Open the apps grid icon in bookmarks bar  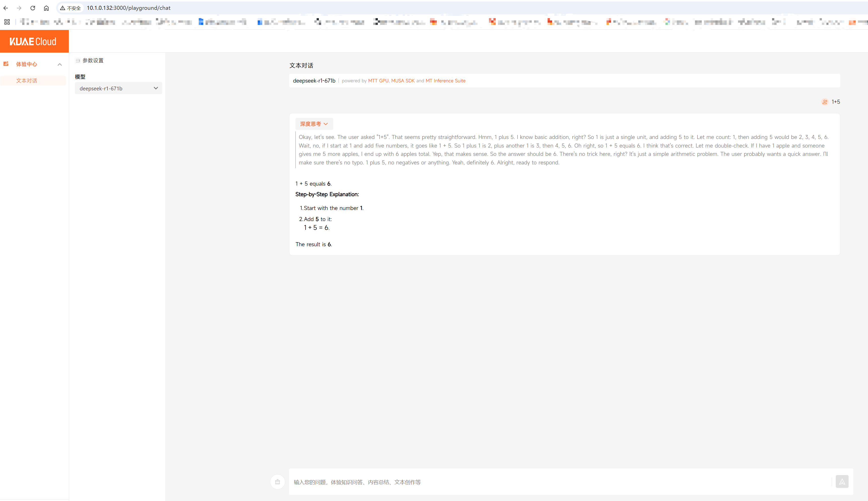(x=7, y=22)
